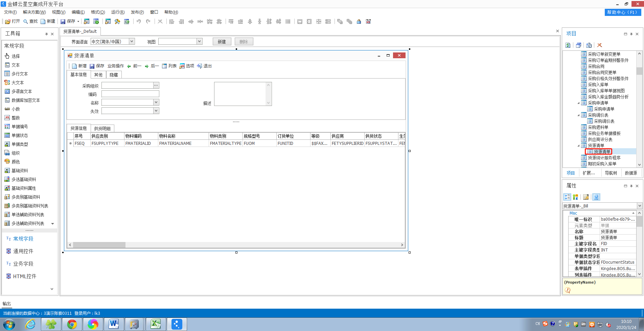Screen dimensions: 644x331
Task: Collapse the 采购调价表 tree node
Action: 579,115
